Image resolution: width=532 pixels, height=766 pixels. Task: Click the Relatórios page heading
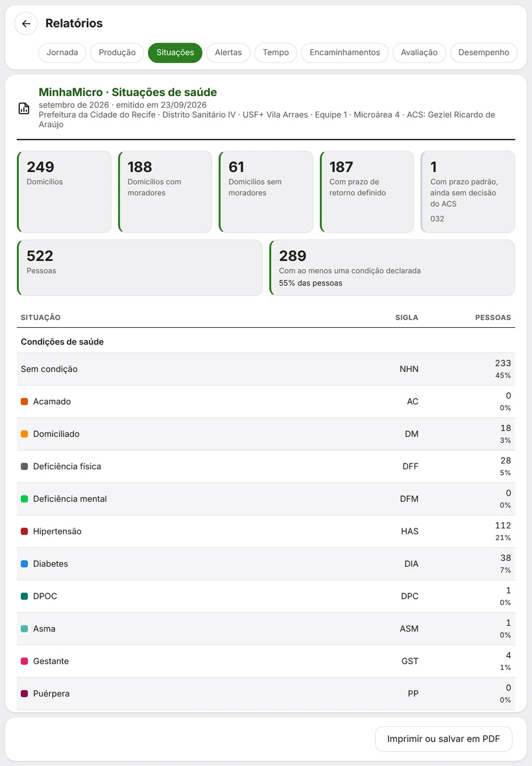pos(74,23)
